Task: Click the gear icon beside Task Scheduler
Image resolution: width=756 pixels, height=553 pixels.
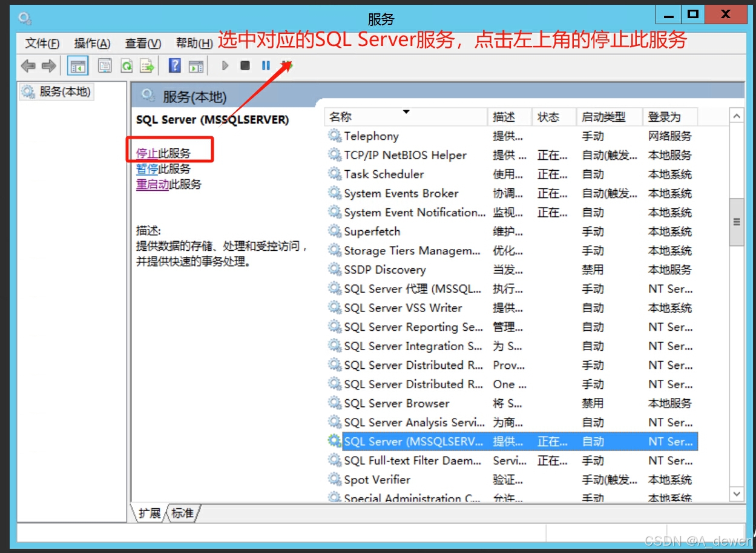Action: [x=335, y=174]
